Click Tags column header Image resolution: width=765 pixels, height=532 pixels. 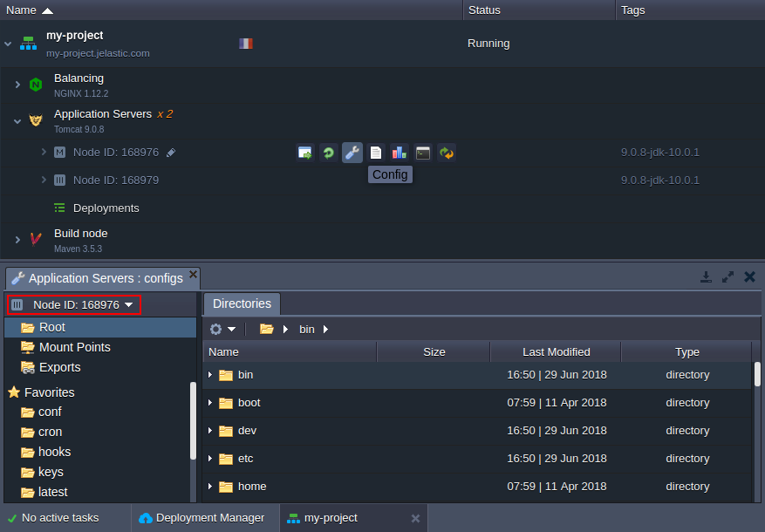[x=690, y=10]
